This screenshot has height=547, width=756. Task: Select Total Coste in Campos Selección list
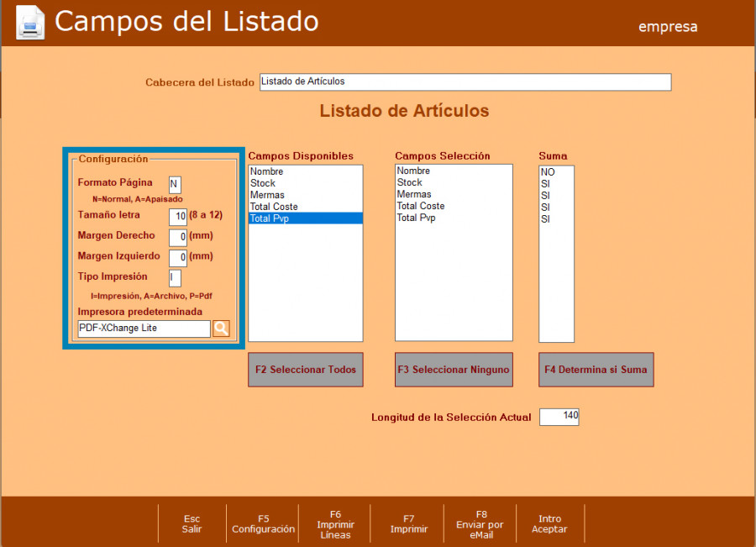pos(421,206)
